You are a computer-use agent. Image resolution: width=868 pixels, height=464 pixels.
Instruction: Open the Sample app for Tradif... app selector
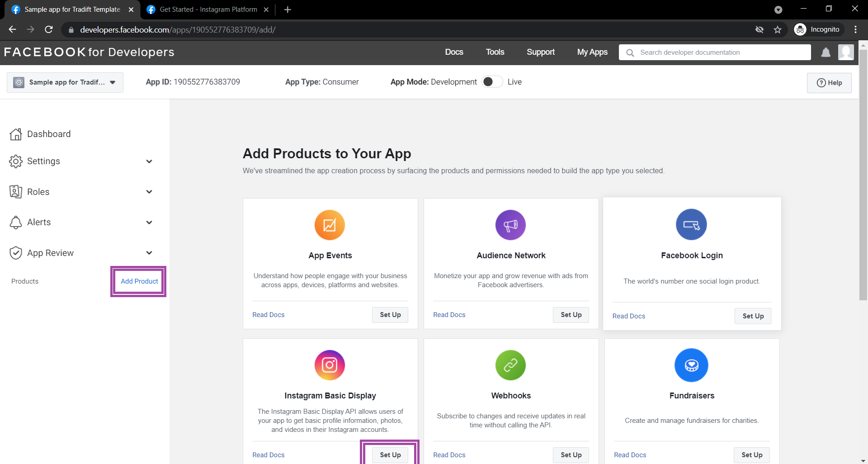(65, 82)
